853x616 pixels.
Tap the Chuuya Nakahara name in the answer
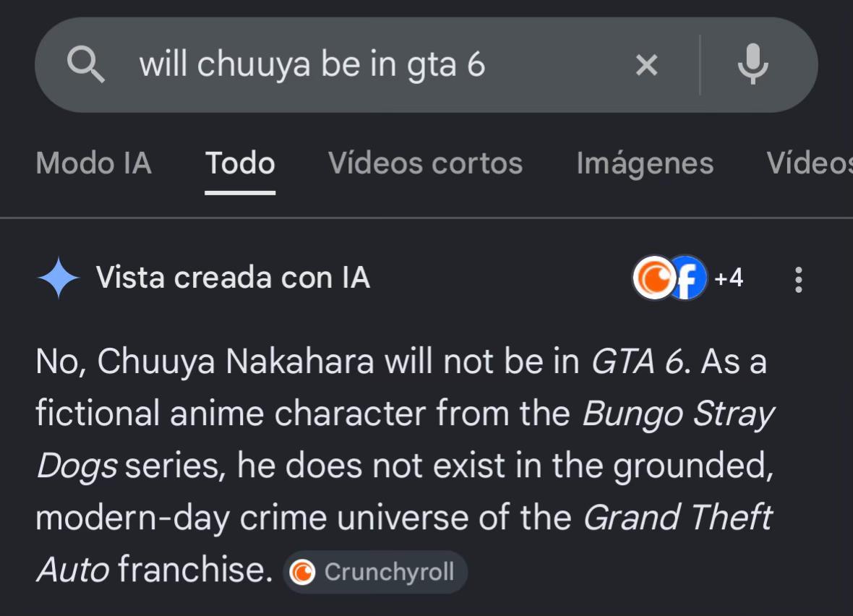[236, 362]
